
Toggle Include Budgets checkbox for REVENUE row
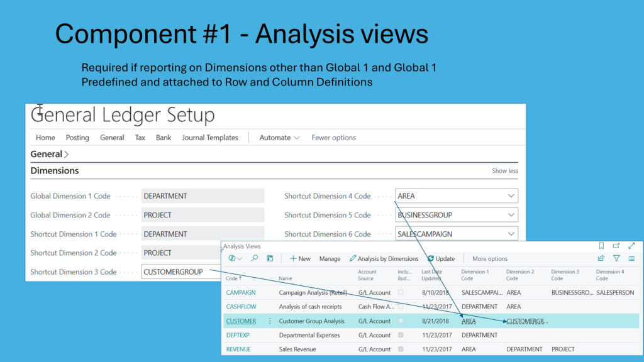pyautogui.click(x=401, y=349)
